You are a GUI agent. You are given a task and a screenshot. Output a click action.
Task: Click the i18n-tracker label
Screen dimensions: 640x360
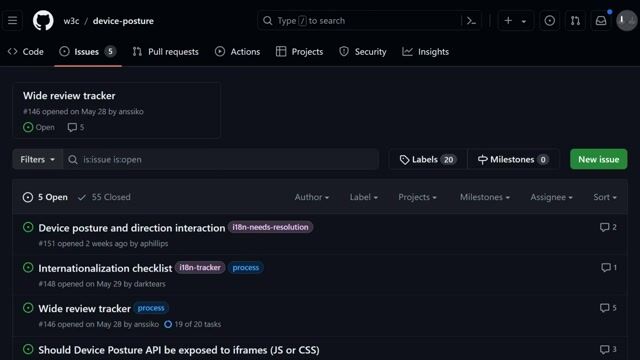coord(200,267)
